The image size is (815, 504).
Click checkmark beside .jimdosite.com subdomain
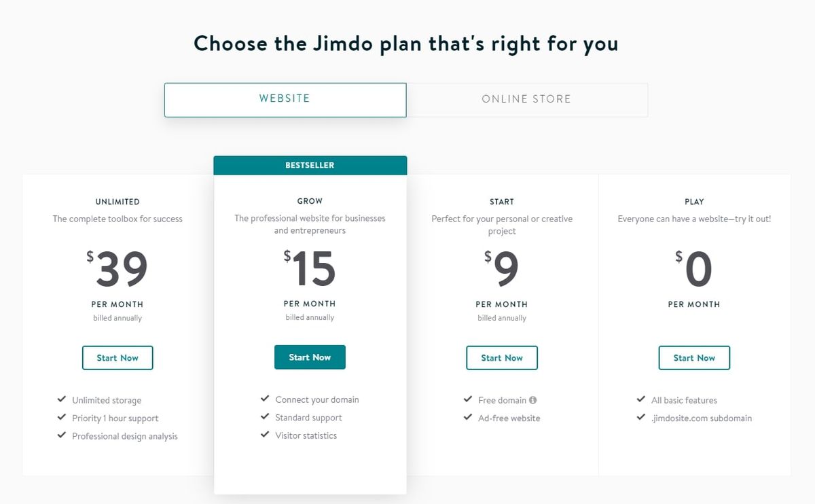tap(641, 417)
